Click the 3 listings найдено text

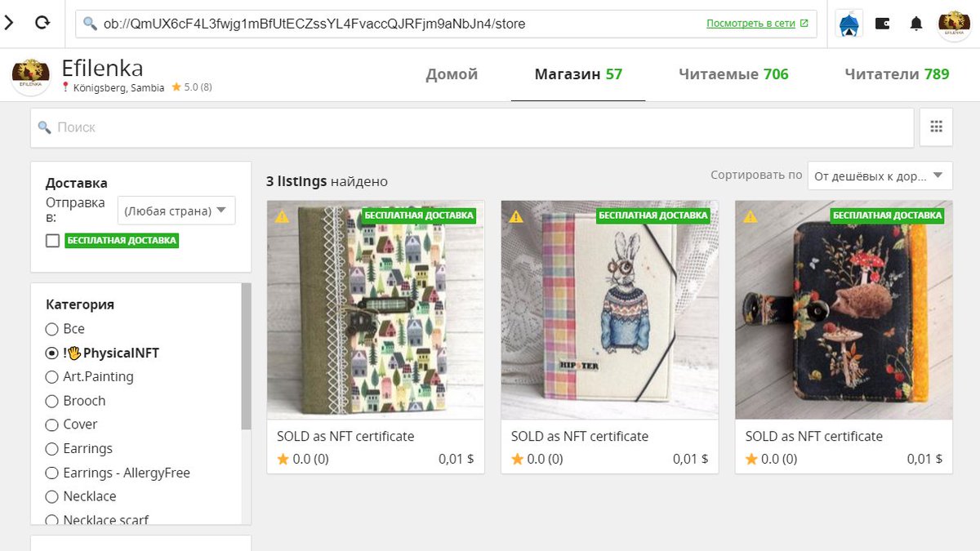[327, 181]
